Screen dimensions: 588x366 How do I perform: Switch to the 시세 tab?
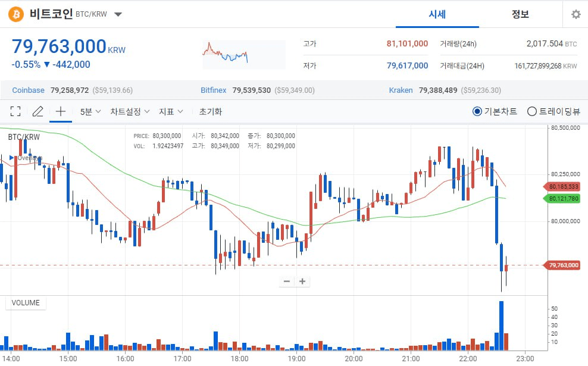[437, 14]
